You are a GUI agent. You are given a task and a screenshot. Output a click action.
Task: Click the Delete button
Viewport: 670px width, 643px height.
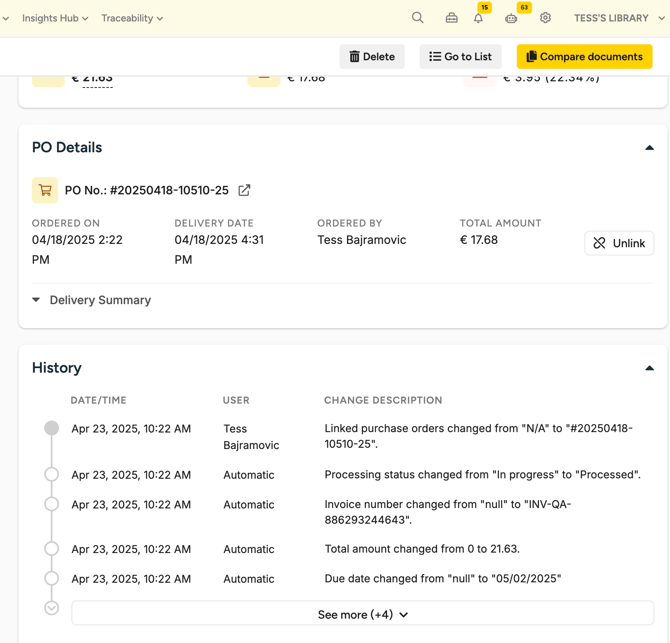(x=372, y=57)
